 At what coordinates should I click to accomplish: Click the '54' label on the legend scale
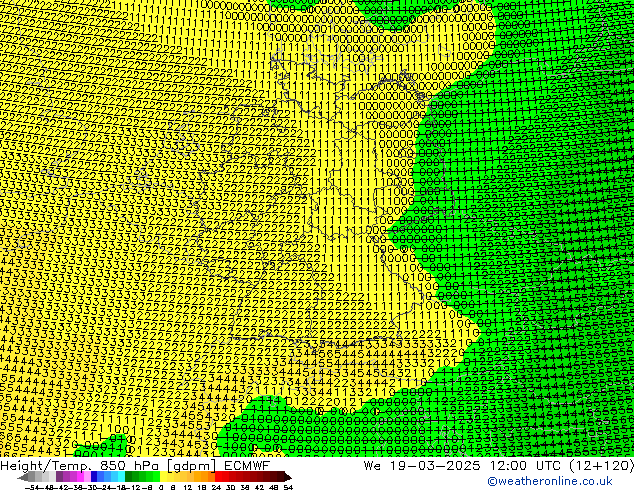(x=288, y=487)
